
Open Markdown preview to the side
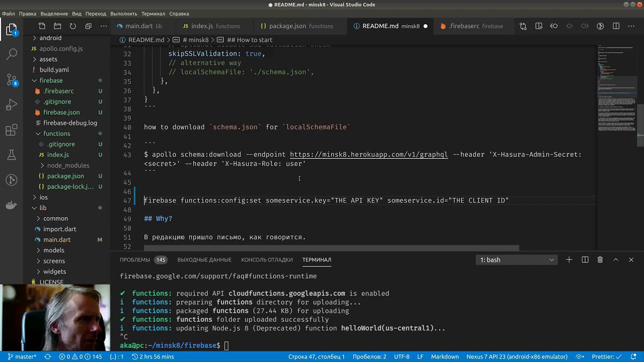pos(539,26)
